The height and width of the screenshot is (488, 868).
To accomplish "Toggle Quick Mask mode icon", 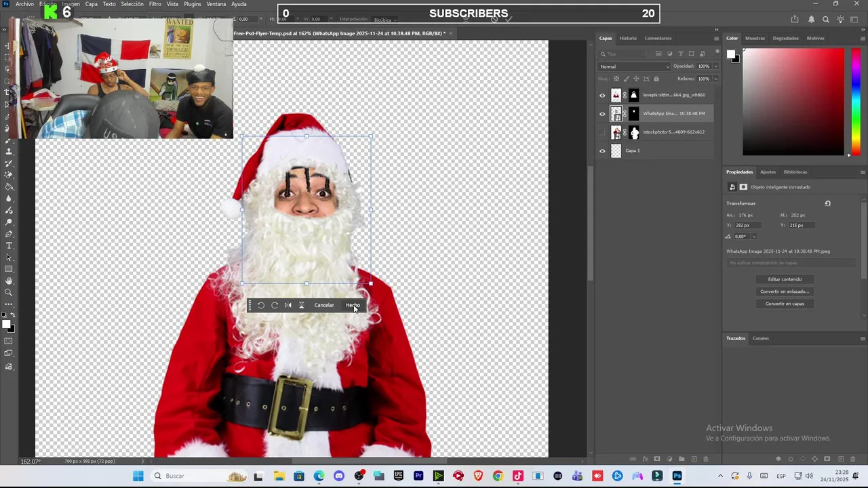I will (x=8, y=341).
